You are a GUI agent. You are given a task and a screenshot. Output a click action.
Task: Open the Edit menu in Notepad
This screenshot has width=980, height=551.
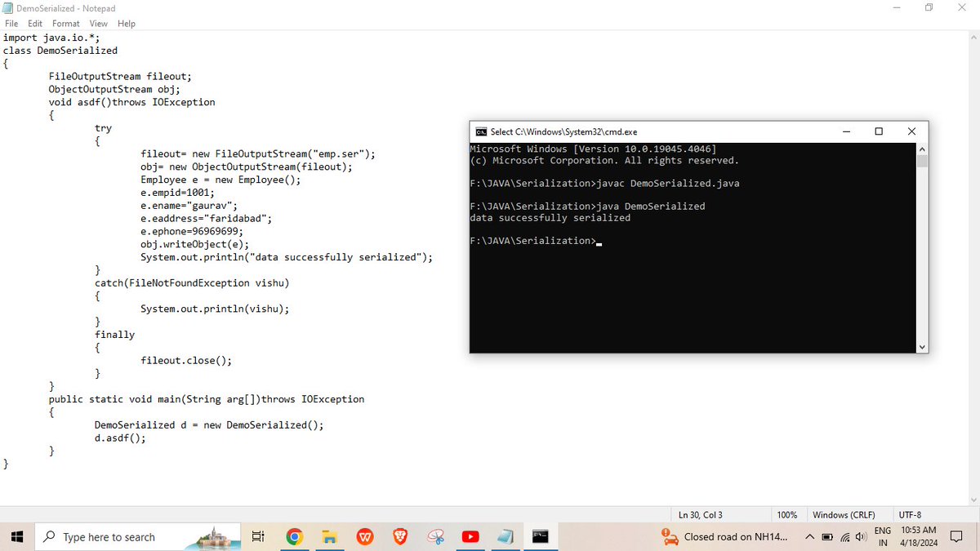(x=35, y=24)
